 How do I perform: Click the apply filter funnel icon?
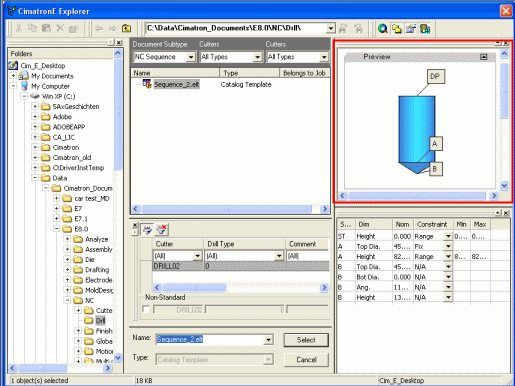coord(147,229)
